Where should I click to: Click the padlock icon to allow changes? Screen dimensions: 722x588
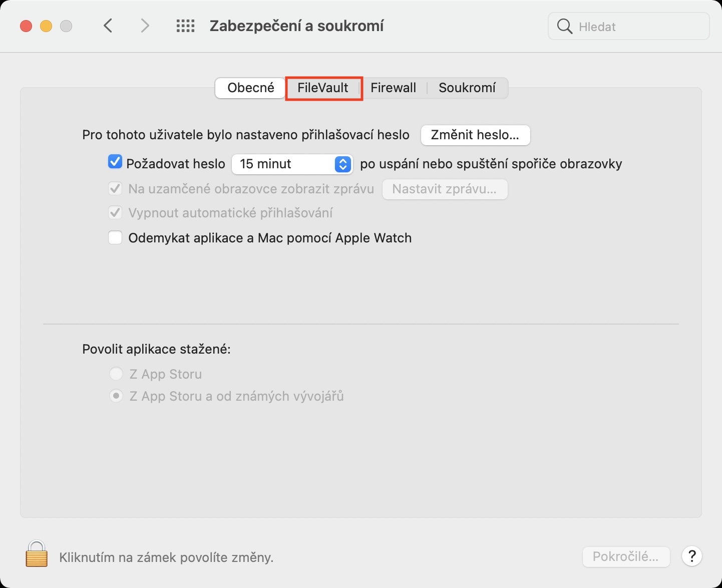pos(37,554)
